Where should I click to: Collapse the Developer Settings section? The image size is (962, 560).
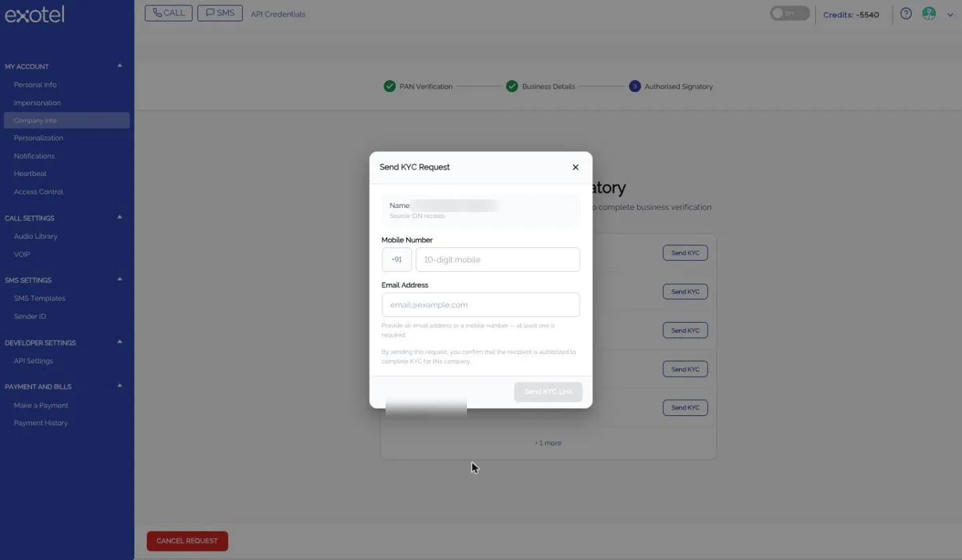(119, 341)
